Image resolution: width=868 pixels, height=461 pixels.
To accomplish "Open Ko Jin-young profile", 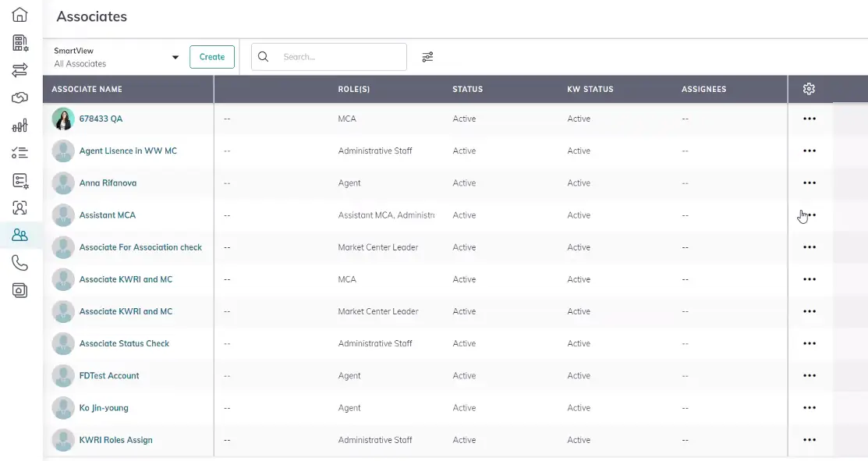I will click(x=104, y=407).
